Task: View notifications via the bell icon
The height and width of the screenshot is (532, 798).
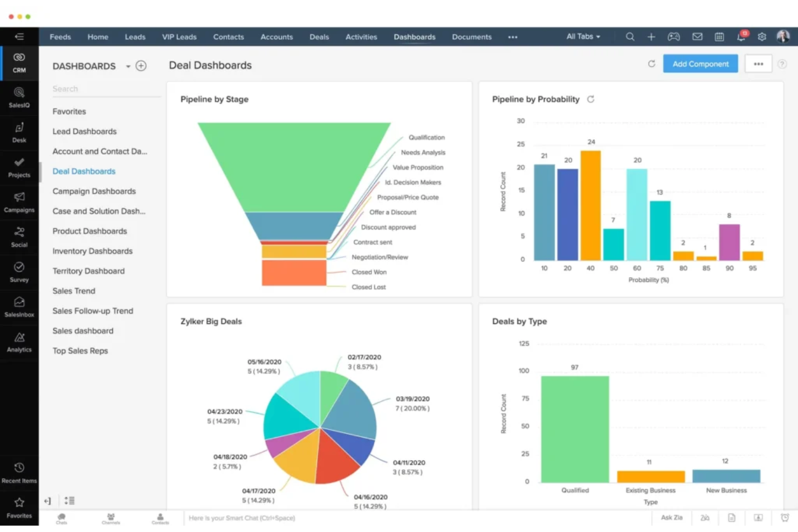Action: pyautogui.click(x=740, y=37)
